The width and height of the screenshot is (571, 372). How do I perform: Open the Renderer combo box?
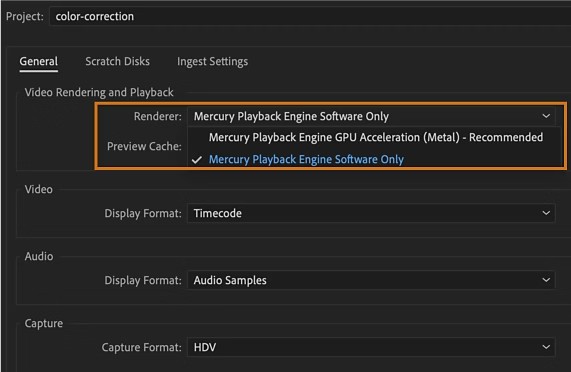371,116
